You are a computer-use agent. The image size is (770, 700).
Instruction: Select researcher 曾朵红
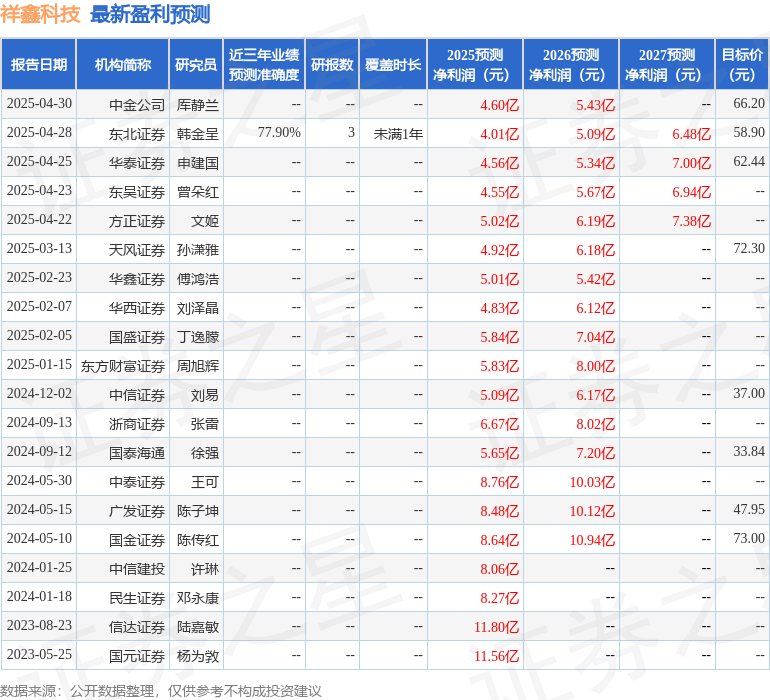pyautogui.click(x=197, y=192)
